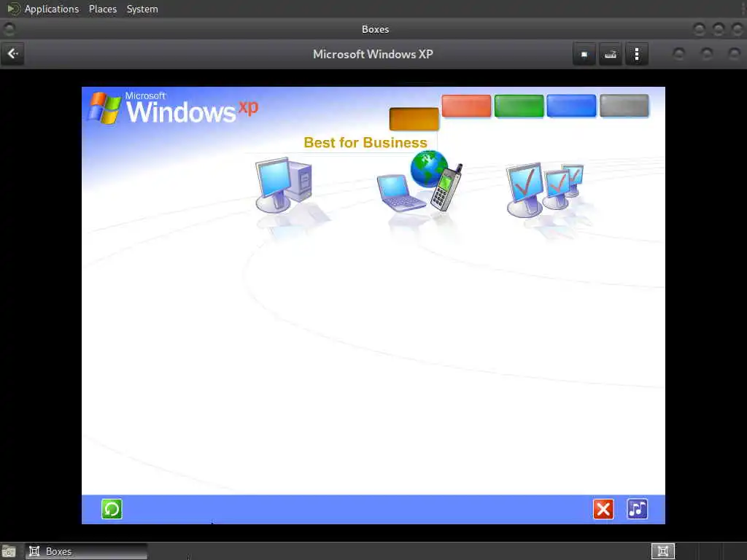Click the Best for Business heading

[365, 142]
